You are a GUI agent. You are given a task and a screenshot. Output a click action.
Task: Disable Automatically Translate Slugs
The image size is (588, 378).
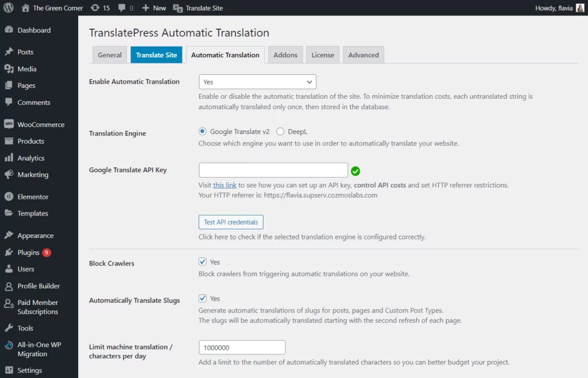pyautogui.click(x=203, y=298)
